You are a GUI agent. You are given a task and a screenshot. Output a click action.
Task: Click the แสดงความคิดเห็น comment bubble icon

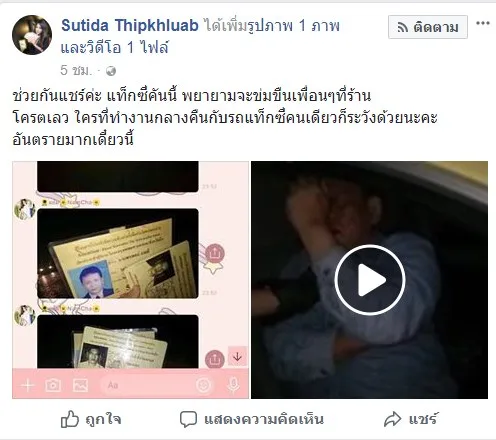click(x=188, y=419)
